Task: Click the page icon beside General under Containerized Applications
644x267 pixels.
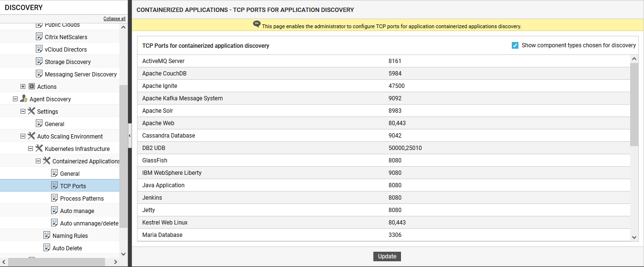Action: [55, 173]
